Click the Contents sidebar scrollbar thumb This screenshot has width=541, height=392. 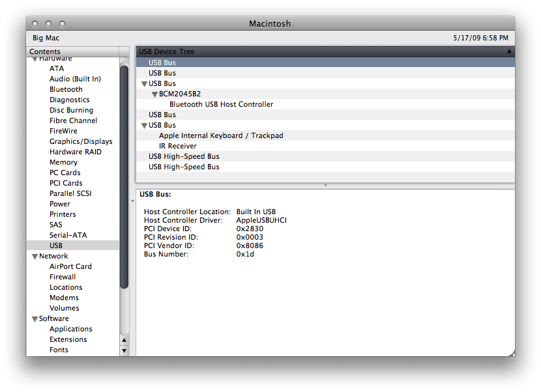click(124, 177)
